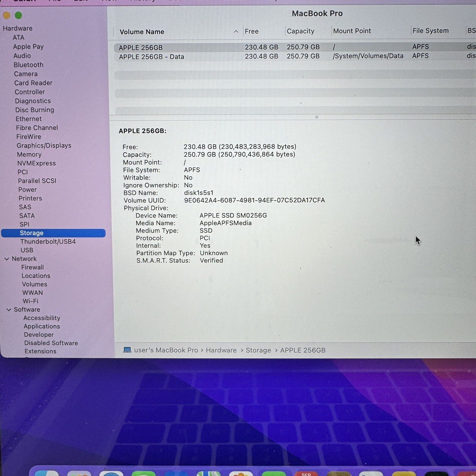Click Hardware in the path bar

[221, 350]
